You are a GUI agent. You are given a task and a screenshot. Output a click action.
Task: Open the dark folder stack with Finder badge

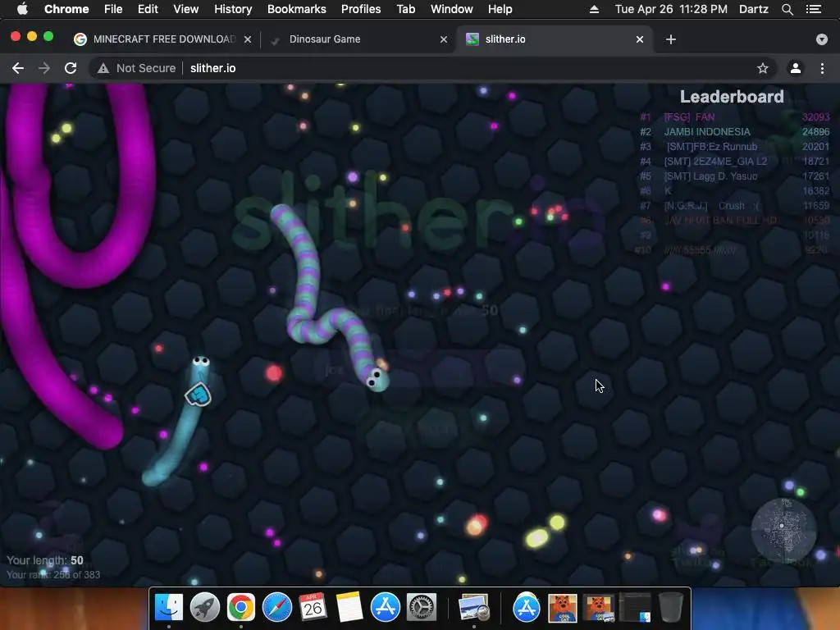[635, 608]
